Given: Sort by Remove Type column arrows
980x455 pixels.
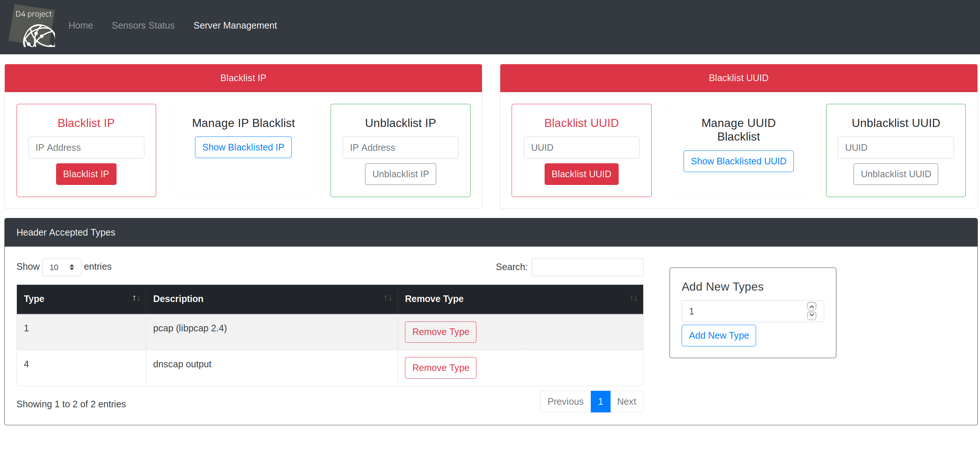Looking at the screenshot, I should click(x=633, y=299).
